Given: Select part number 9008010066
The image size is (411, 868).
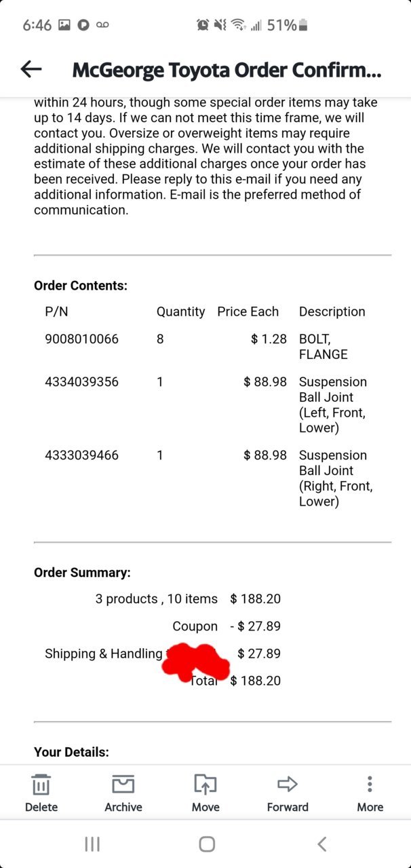Looking at the screenshot, I should pos(81,339).
